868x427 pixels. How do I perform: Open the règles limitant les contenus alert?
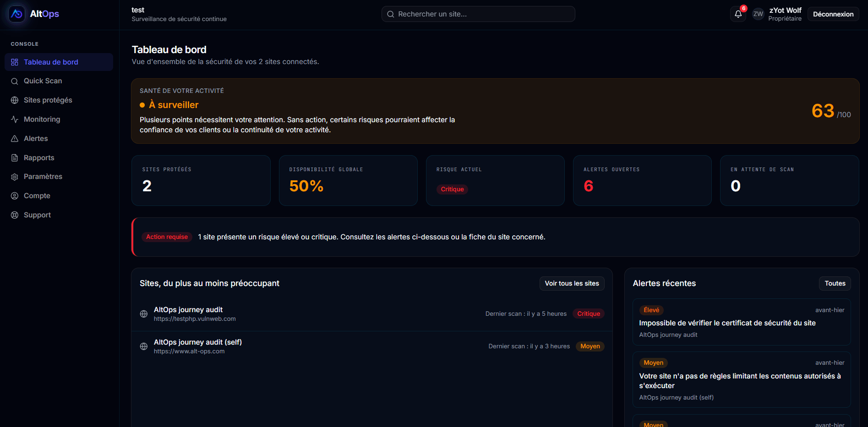pos(742,379)
